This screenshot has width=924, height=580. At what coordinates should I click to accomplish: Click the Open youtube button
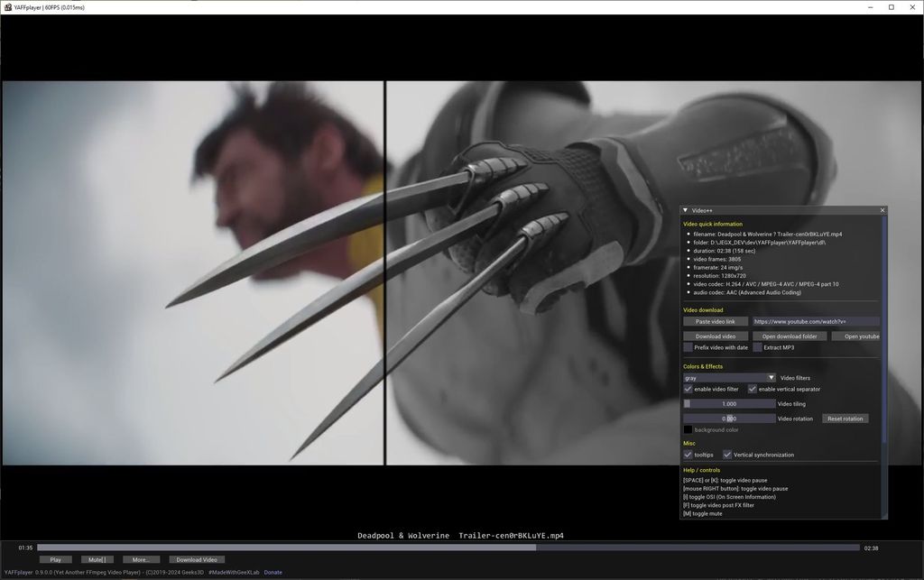[x=856, y=336]
